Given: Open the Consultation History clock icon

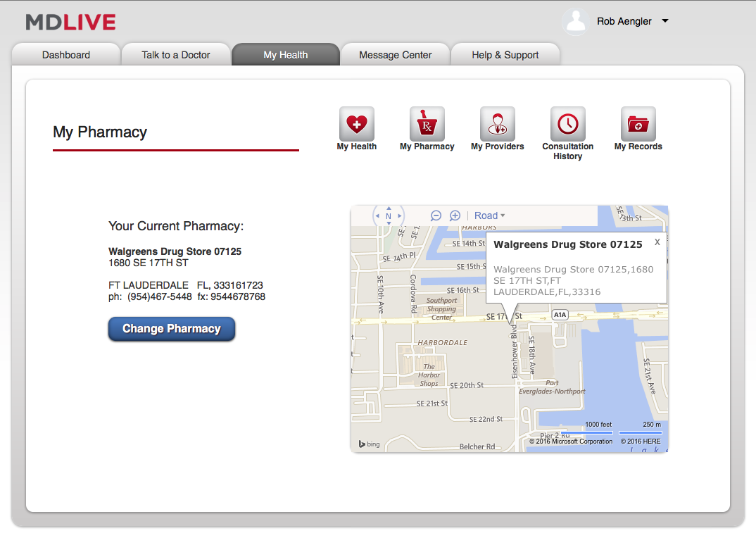Looking at the screenshot, I should 568,124.
